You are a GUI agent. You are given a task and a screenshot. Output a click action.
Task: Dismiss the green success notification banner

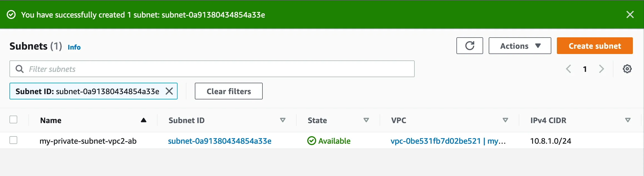[x=630, y=14]
